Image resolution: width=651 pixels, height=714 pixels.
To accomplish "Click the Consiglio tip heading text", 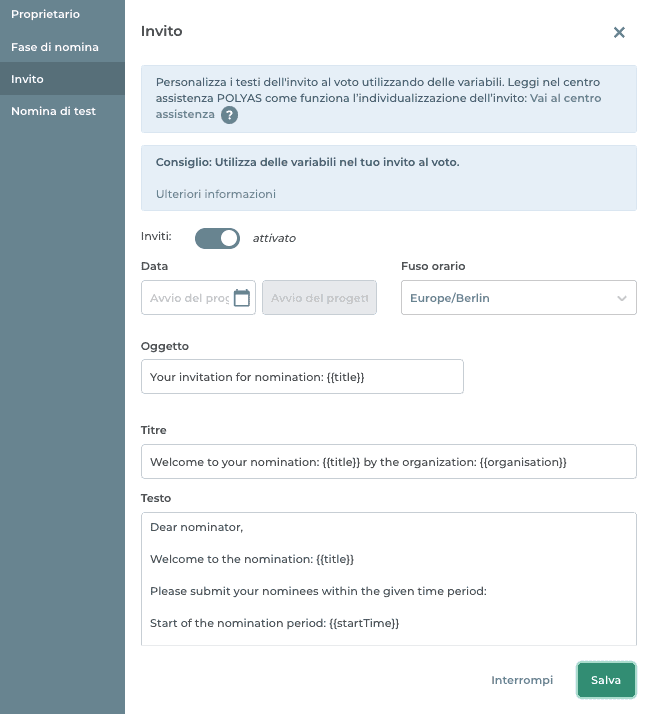I will click(307, 162).
